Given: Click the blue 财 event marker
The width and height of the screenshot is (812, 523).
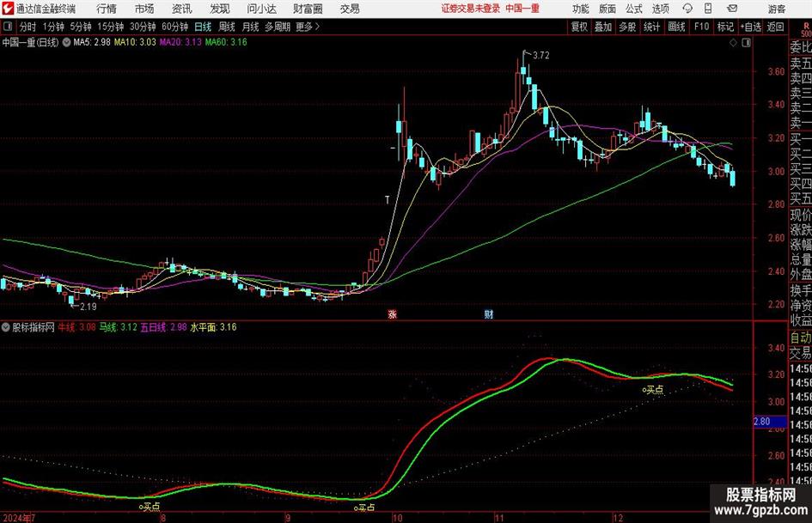Looking at the screenshot, I should (x=488, y=313).
